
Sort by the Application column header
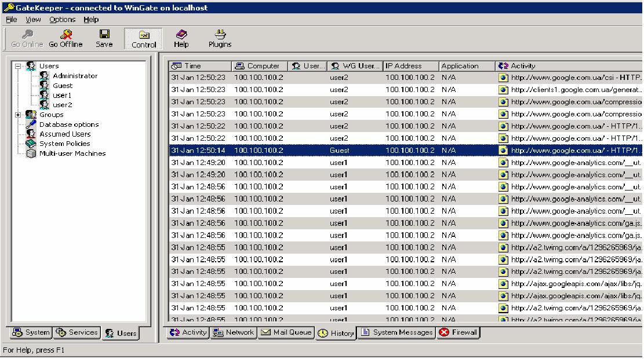[x=467, y=66]
